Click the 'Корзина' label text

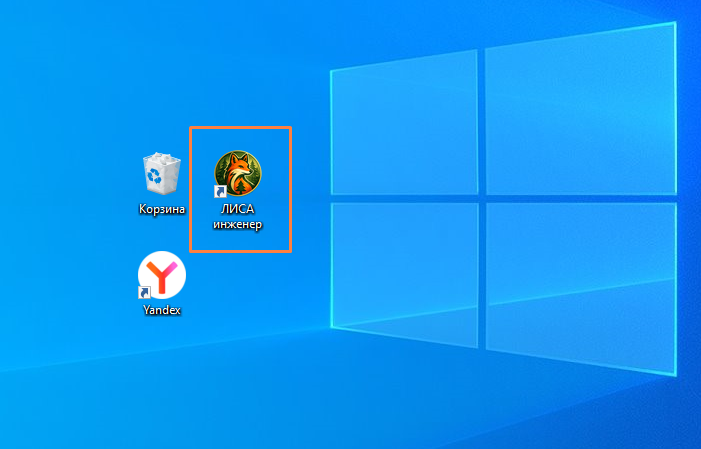coord(162,209)
